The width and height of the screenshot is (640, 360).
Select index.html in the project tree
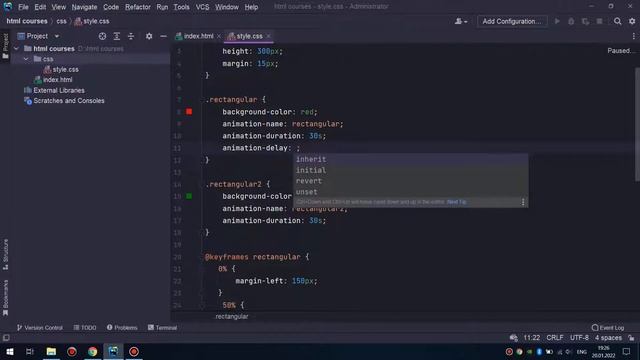click(x=58, y=80)
